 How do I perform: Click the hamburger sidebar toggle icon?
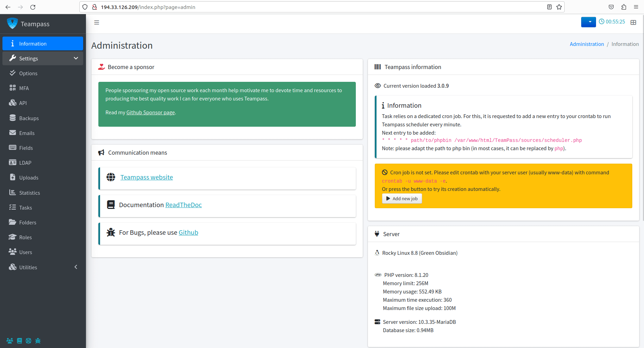click(97, 22)
